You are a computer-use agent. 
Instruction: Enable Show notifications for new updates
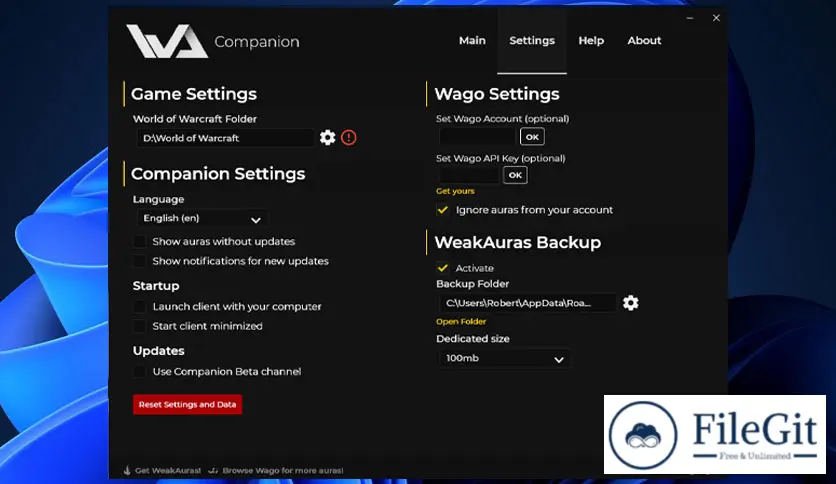[x=140, y=261]
